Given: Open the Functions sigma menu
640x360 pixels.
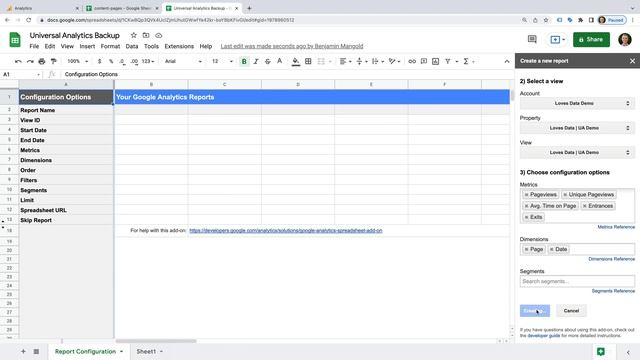Looking at the screenshot, I should click(466, 61).
